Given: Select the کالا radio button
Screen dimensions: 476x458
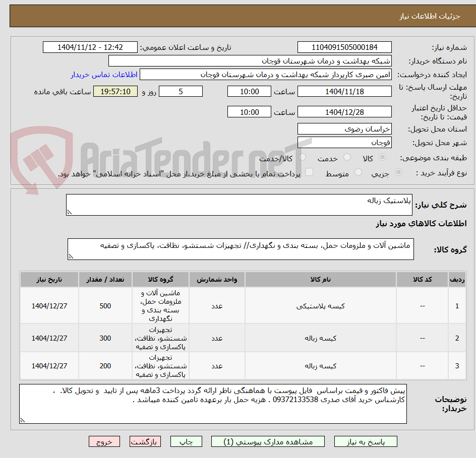Looking at the screenshot, I should click(383, 157).
